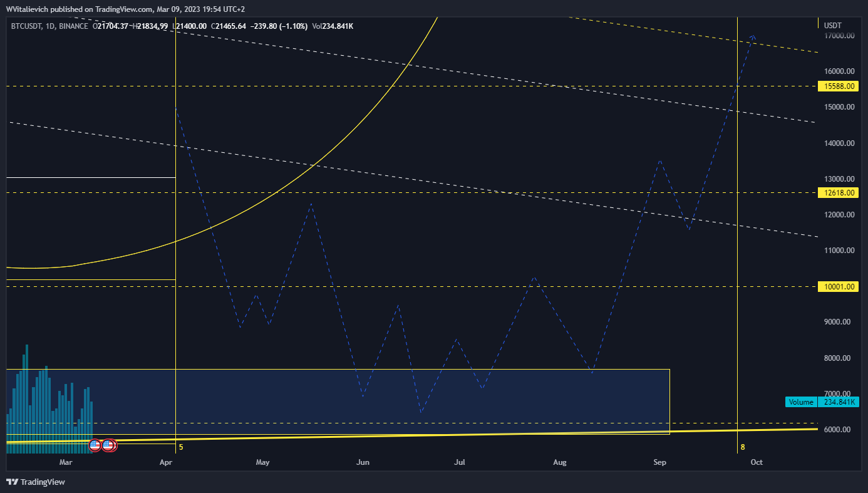Click the 16000.00 price scale value

pyautogui.click(x=839, y=71)
